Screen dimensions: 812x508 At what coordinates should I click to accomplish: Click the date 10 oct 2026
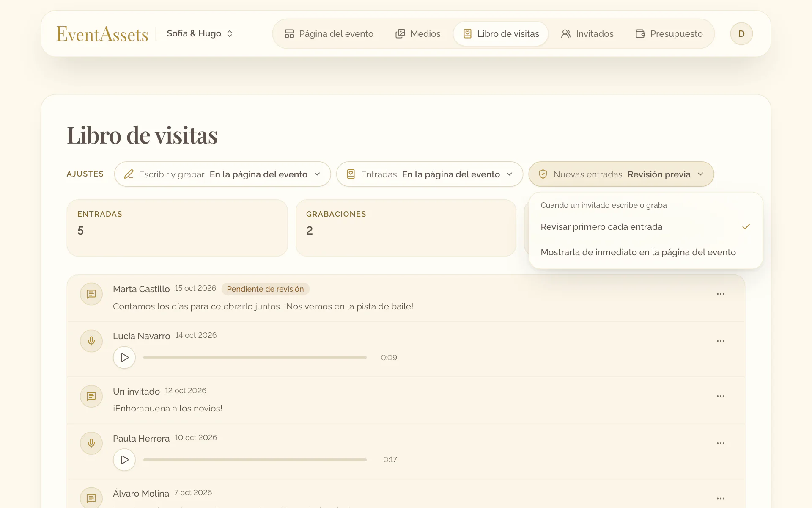click(x=196, y=438)
